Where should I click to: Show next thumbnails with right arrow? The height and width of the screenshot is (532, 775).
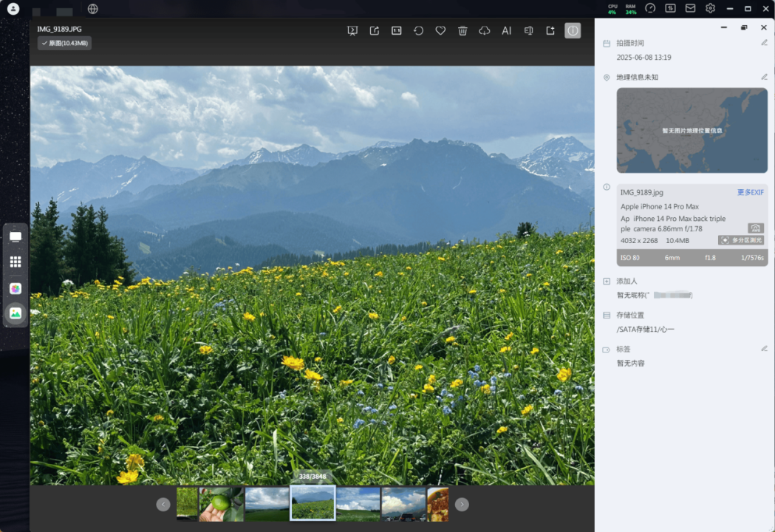tap(462, 504)
